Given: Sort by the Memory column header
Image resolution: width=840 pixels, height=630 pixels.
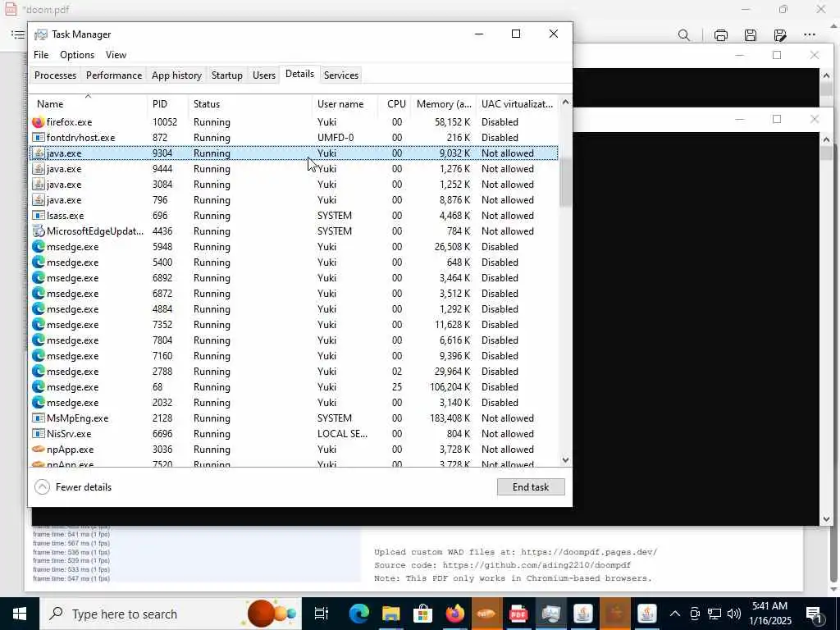Looking at the screenshot, I should [444, 104].
